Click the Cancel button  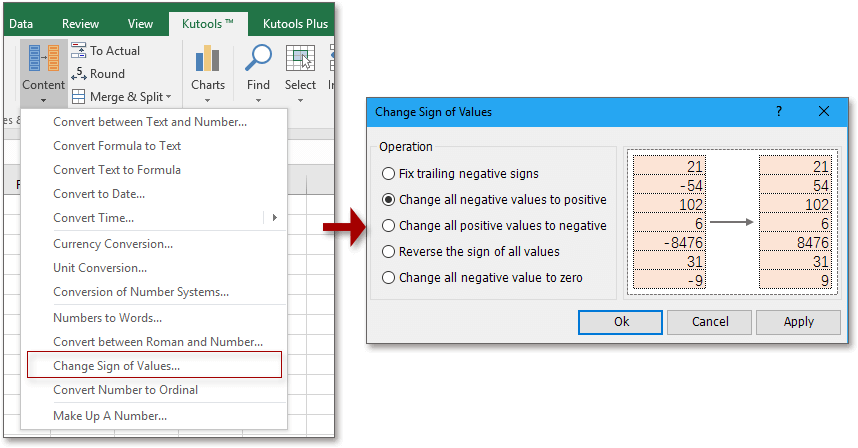(710, 322)
